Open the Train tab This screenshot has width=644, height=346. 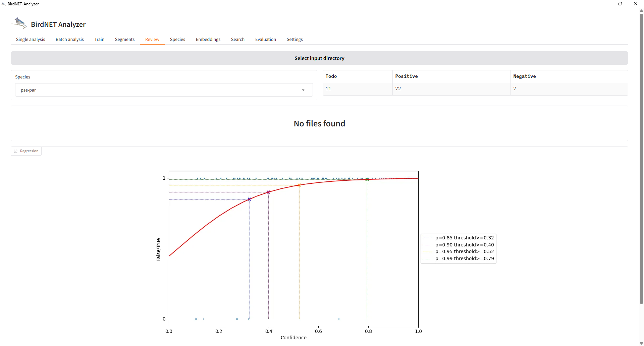point(99,40)
